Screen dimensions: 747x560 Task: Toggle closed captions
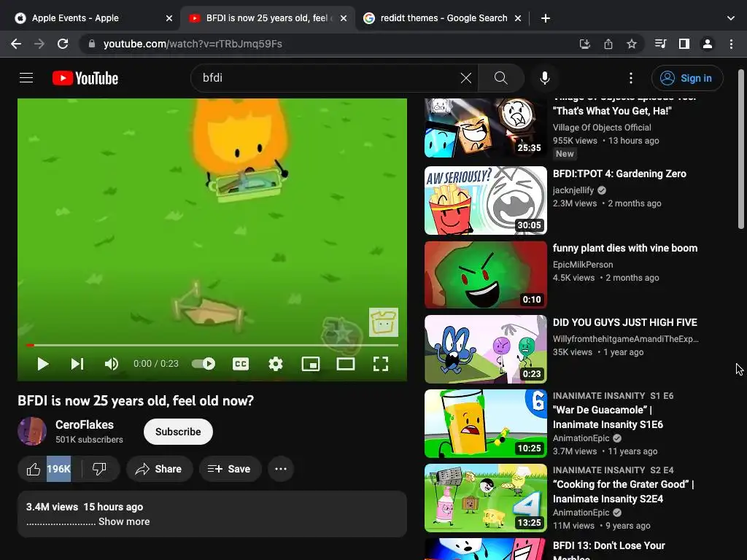tap(241, 365)
